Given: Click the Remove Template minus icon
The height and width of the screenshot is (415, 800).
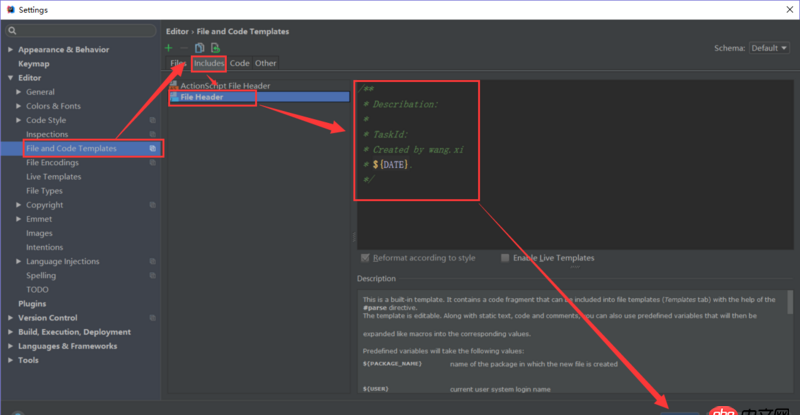Looking at the screenshot, I should click(x=184, y=48).
